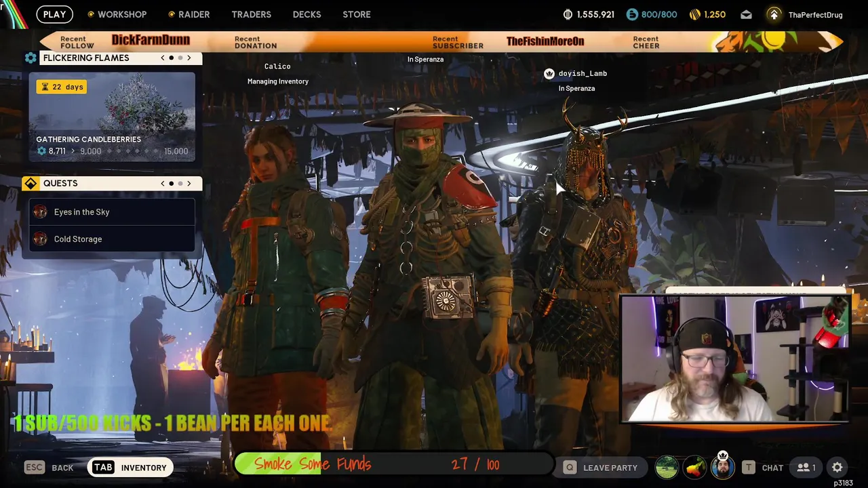Click the 800/800 token balance
This screenshot has width=868, height=488.
click(x=659, y=14)
